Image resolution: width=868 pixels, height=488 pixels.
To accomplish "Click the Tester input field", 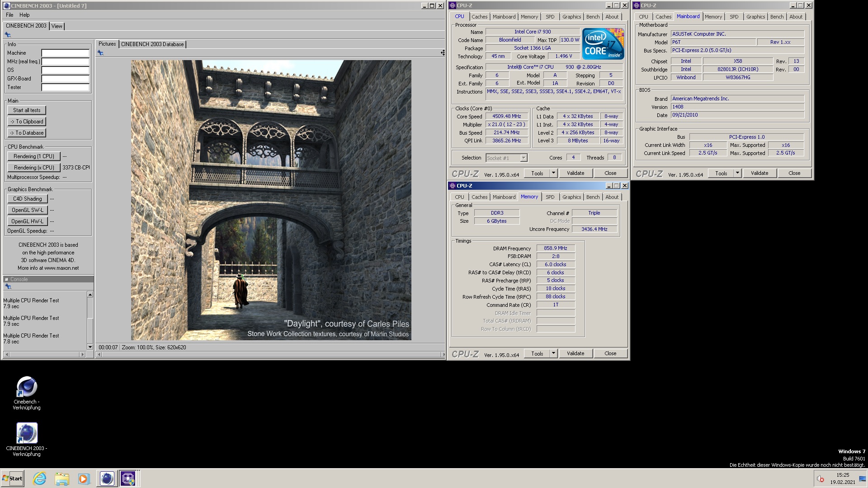I will coord(66,87).
